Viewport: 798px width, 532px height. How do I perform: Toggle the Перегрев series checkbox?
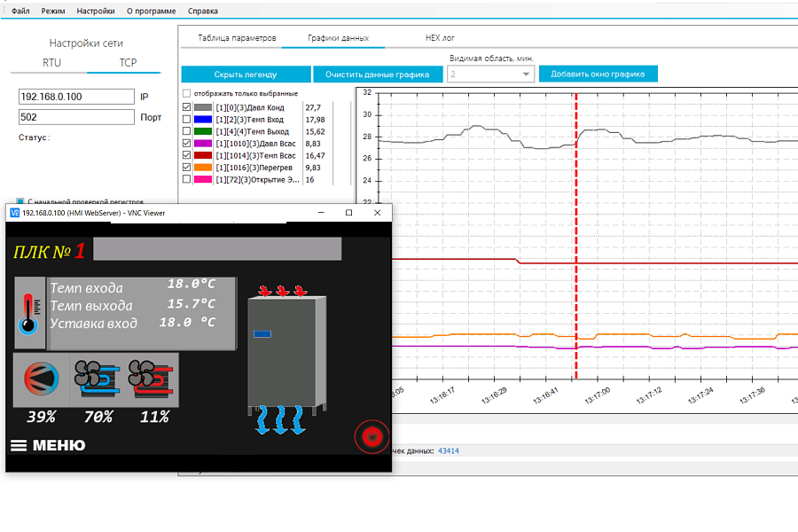pos(187,167)
